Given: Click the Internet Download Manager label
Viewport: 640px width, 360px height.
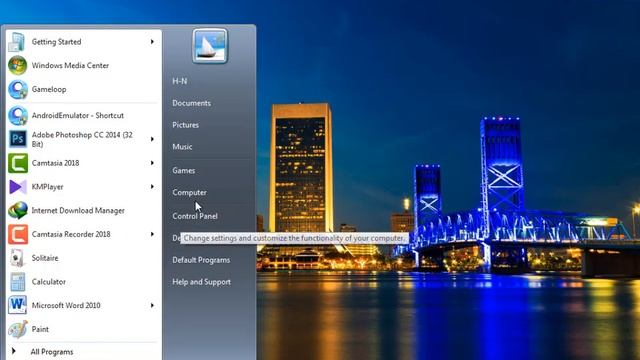Looking at the screenshot, I should [x=78, y=211].
